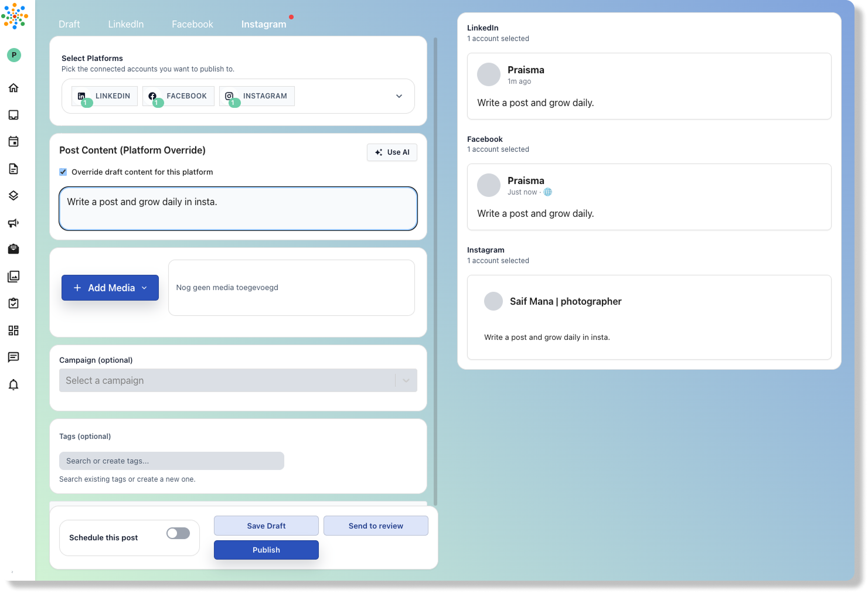Click the Use AI button

(x=392, y=152)
